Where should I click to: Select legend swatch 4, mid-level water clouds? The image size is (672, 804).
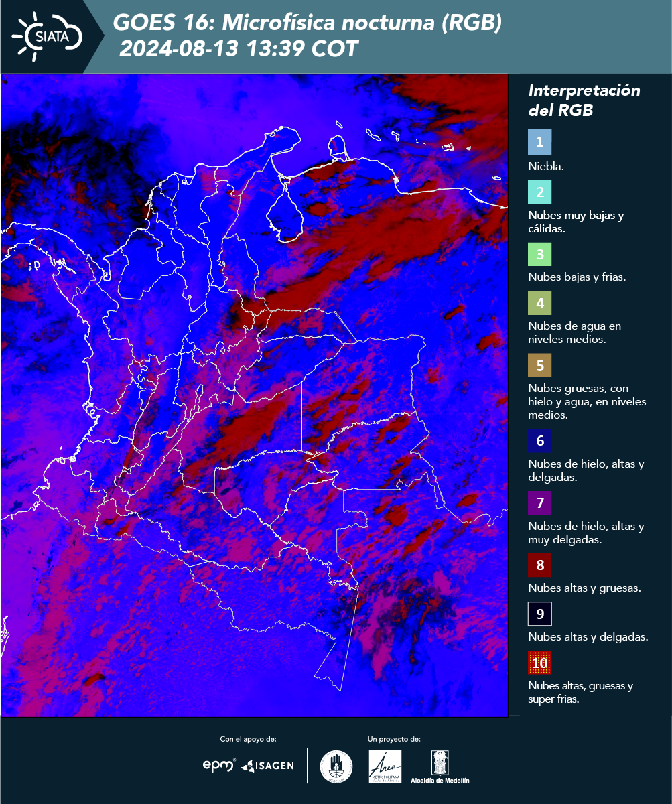click(x=539, y=304)
